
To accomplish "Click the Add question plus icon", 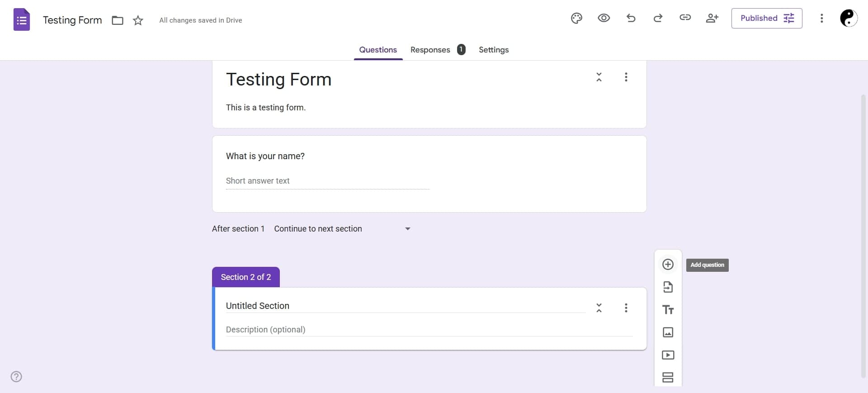I will point(668,265).
